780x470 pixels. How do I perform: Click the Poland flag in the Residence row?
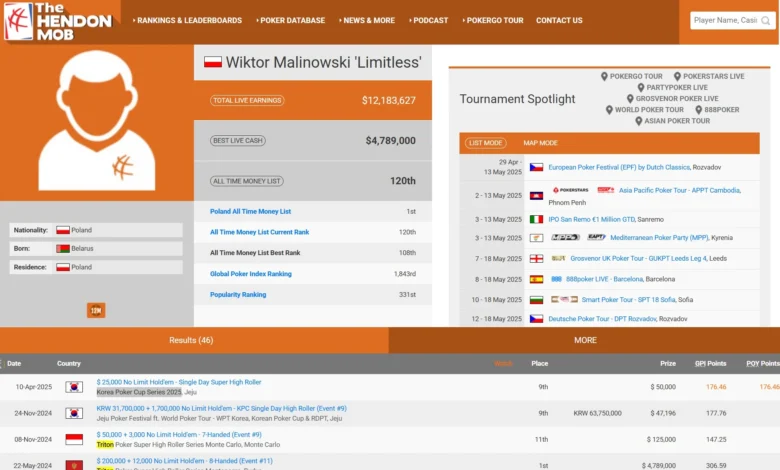[63, 267]
